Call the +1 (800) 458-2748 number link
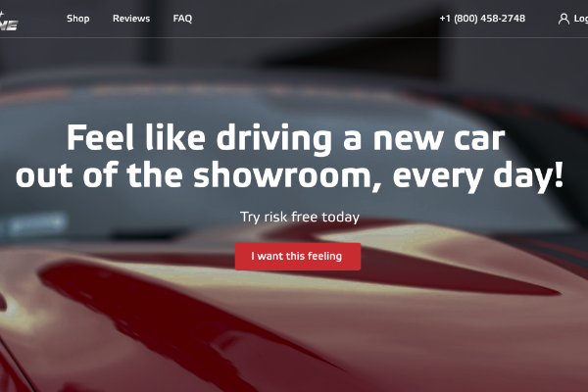 pyautogui.click(x=482, y=19)
